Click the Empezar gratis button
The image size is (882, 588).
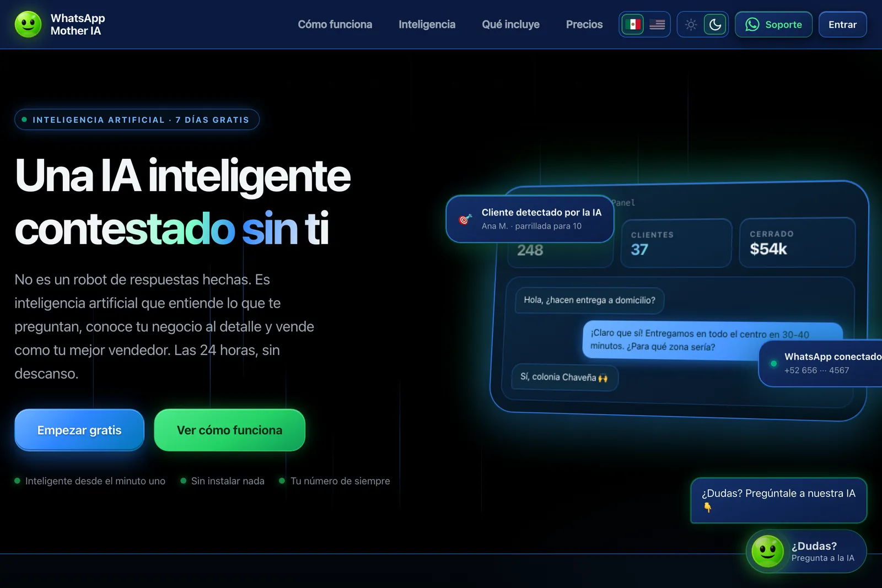tap(79, 430)
